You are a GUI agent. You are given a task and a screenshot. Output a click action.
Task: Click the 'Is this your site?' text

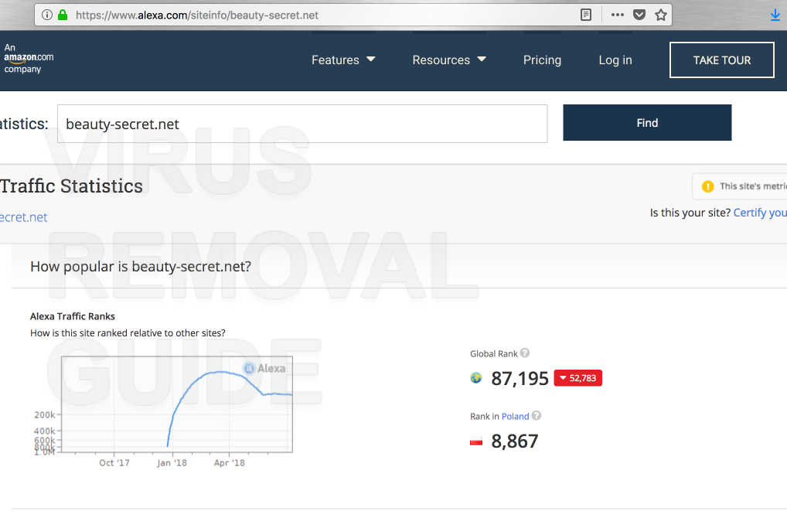coord(690,213)
